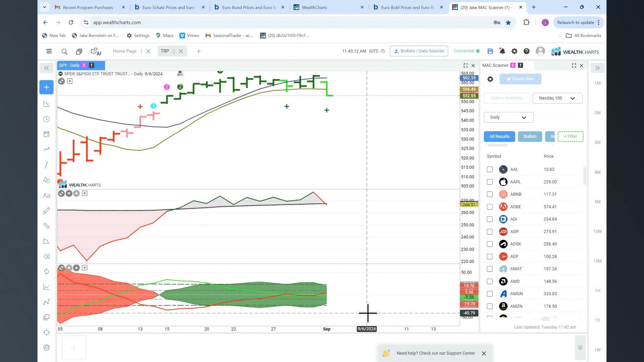The height and width of the screenshot is (362, 644).
Task: Check the AMD row checkbox
Action: point(489,282)
